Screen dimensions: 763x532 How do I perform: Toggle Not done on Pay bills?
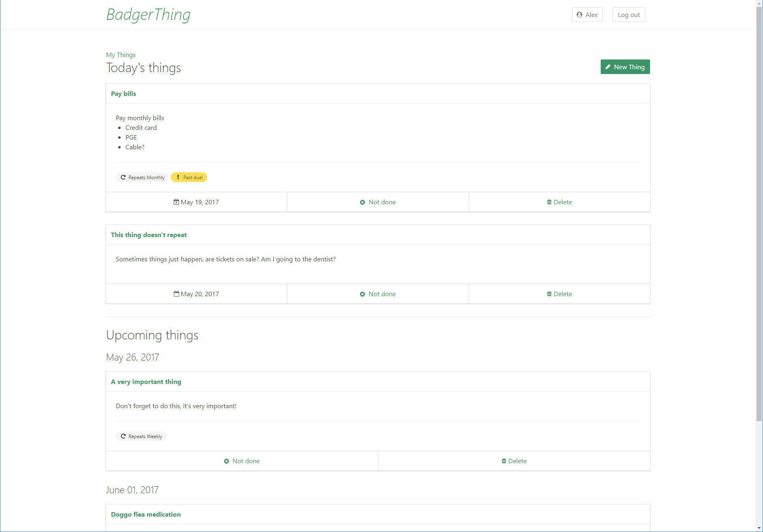378,202
